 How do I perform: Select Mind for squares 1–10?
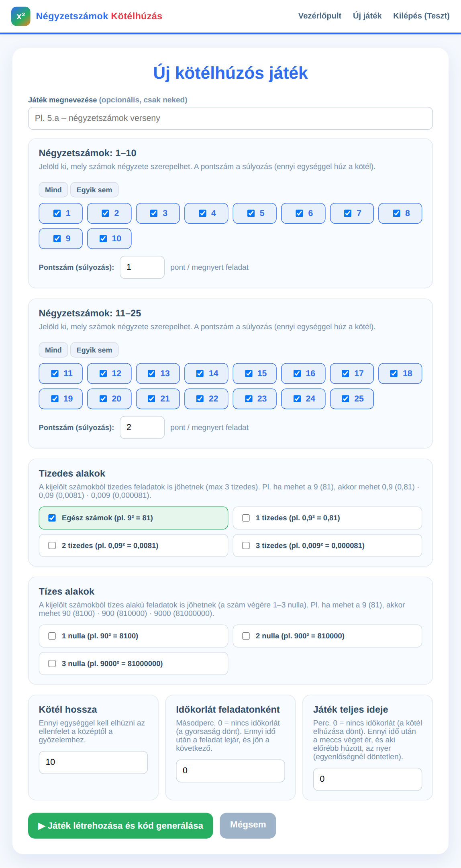click(x=53, y=190)
